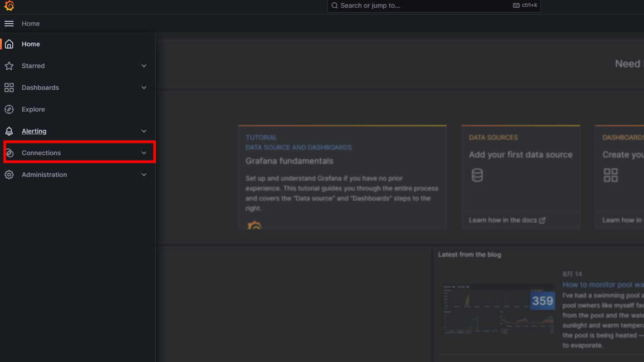Image resolution: width=644 pixels, height=362 pixels.
Task: Open Administration in the sidebar menu
Action: pos(45,175)
